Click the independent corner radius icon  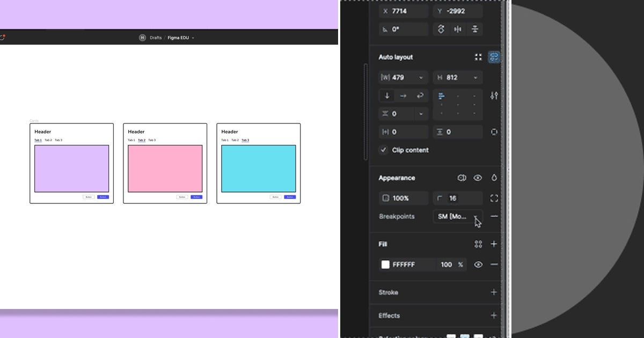pyautogui.click(x=494, y=198)
